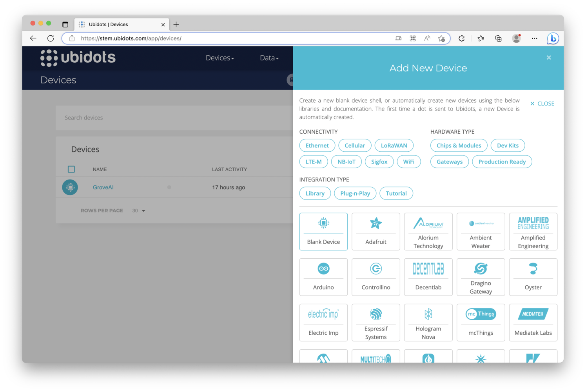
Task: Sort by LAST ACTIVITY column header
Action: click(x=229, y=169)
